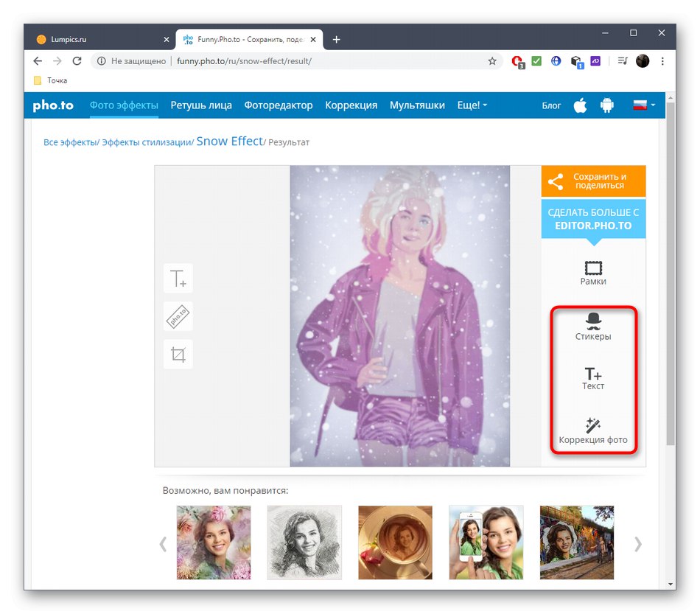This screenshot has height=614, width=700.
Task: Open a new browser tab
Action: point(337,39)
